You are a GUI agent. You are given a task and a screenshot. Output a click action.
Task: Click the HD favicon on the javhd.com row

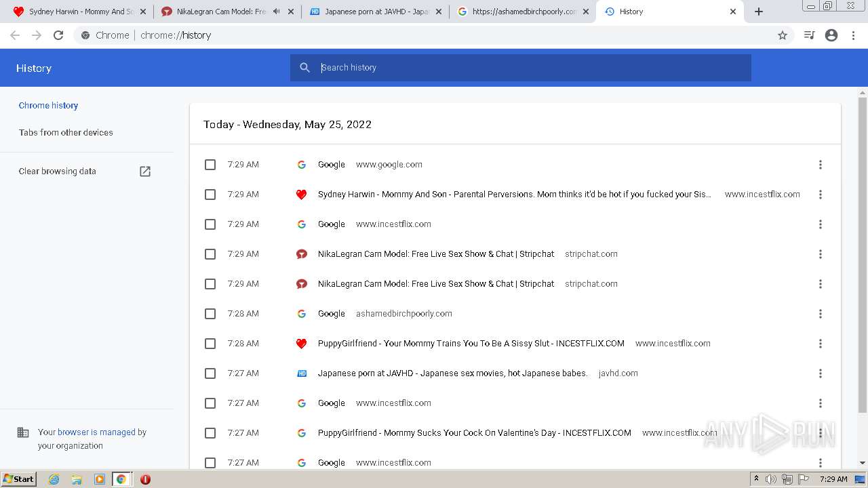pyautogui.click(x=302, y=373)
